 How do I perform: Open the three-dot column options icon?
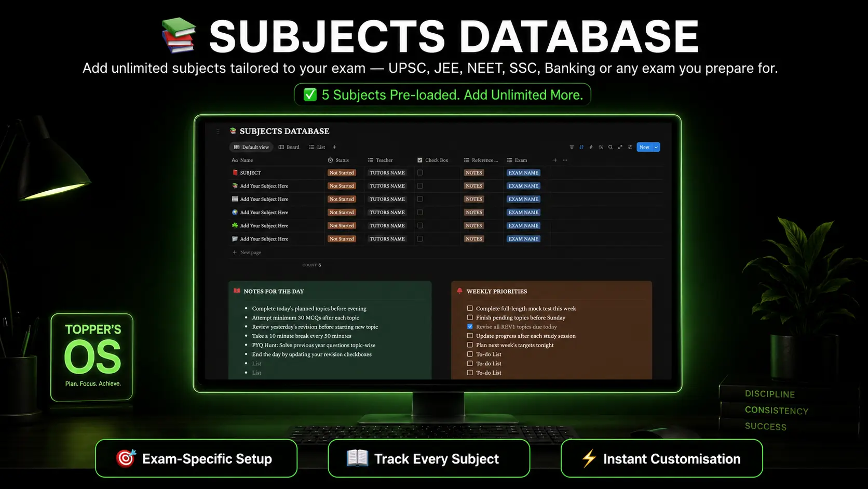(565, 160)
